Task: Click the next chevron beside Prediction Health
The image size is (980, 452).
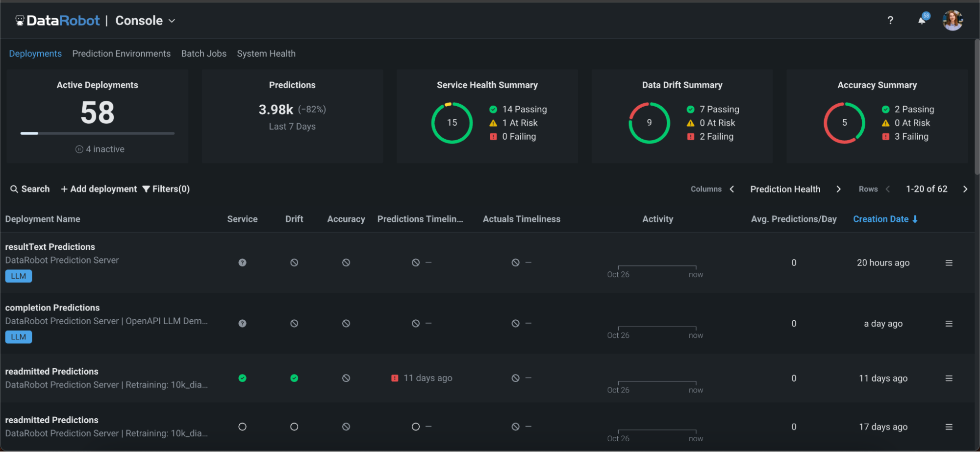Action: coord(839,189)
